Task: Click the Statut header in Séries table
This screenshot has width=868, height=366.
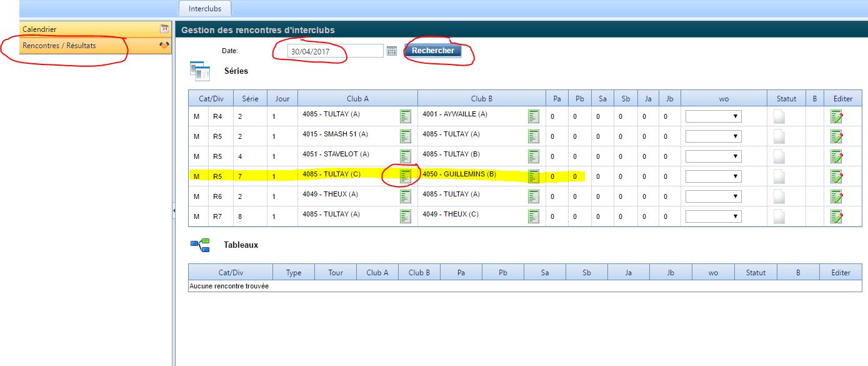Action: (786, 98)
